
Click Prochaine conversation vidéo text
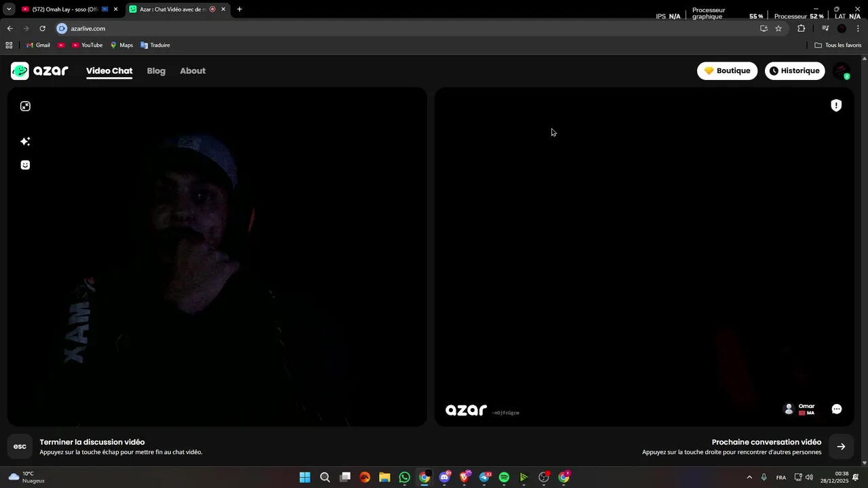click(766, 442)
